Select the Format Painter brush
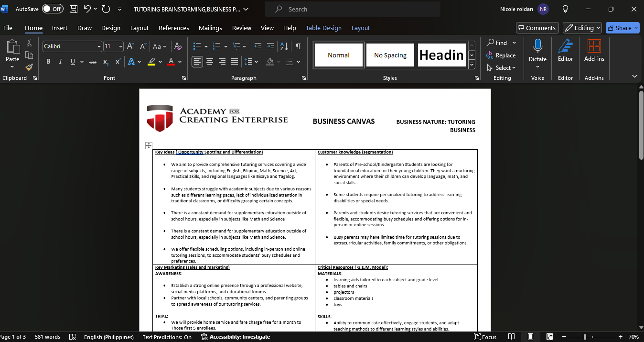This screenshot has height=342, width=644. coord(29,67)
